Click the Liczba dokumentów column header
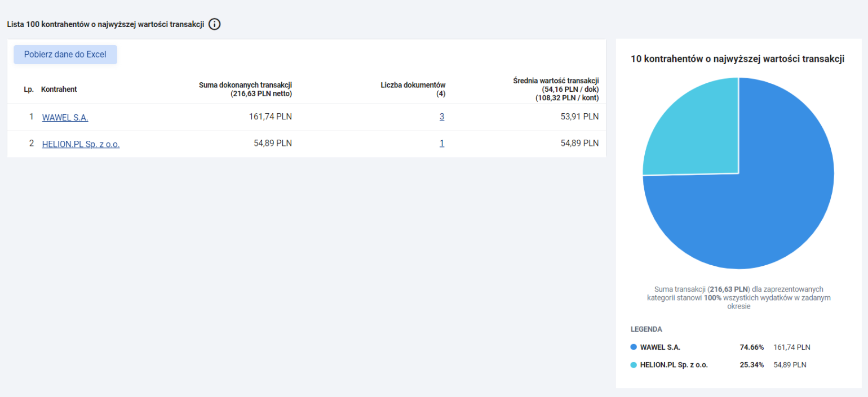This screenshot has height=397, width=868. tap(413, 89)
